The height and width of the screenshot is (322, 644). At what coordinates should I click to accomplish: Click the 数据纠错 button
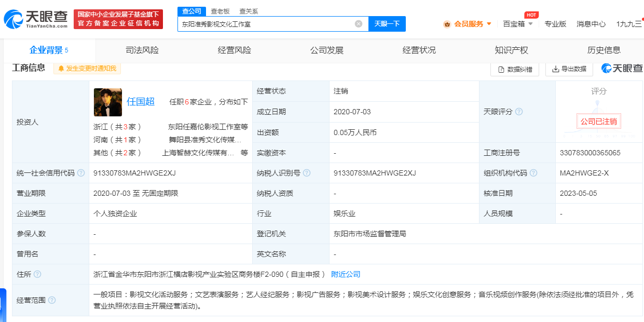515,69
